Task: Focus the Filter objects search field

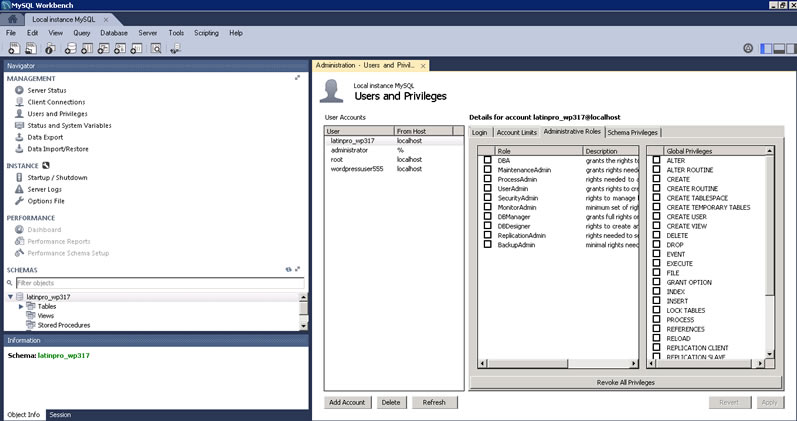Action: pos(160,283)
